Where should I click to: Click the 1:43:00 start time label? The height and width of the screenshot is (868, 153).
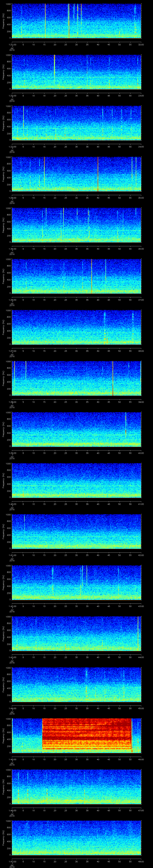click(x=12, y=657)
